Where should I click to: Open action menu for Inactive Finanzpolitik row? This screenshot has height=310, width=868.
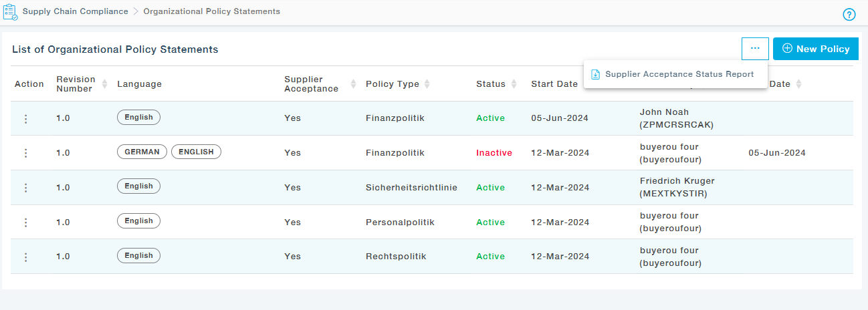tap(26, 153)
